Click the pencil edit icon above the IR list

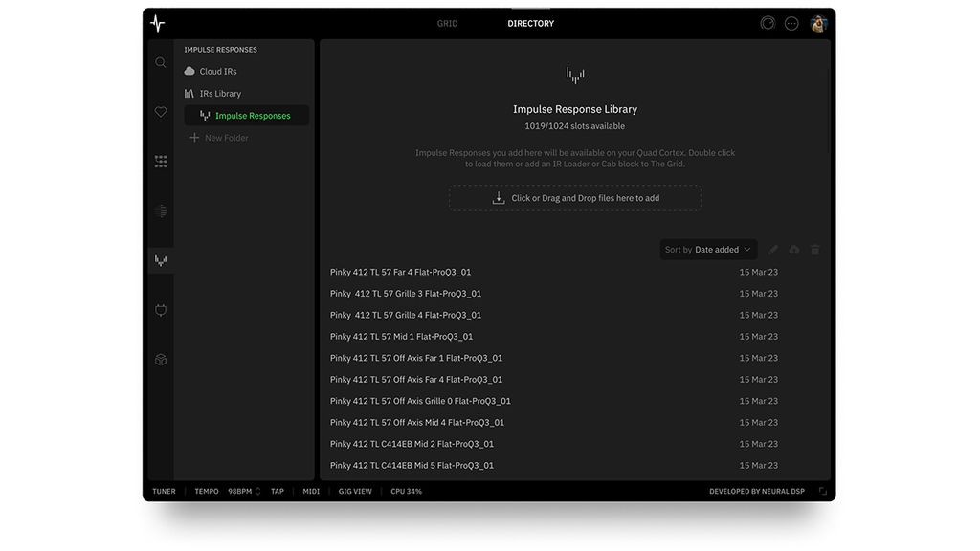[772, 249]
